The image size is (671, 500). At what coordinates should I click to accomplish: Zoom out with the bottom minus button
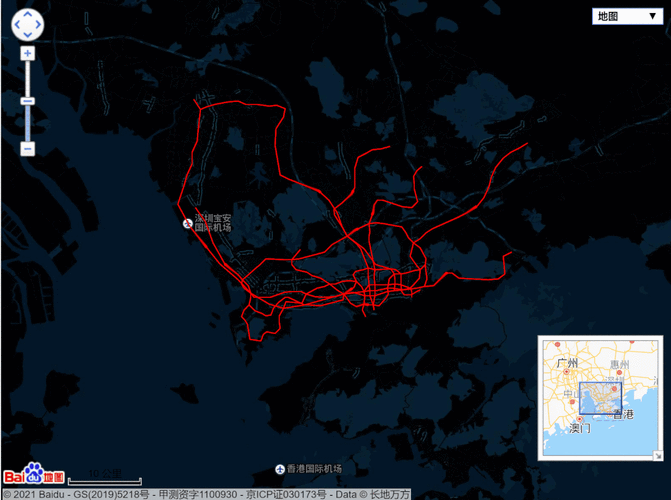point(27,148)
